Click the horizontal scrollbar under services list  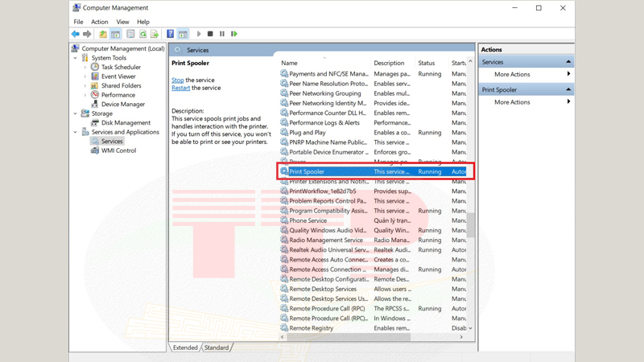pyautogui.click(x=370, y=337)
